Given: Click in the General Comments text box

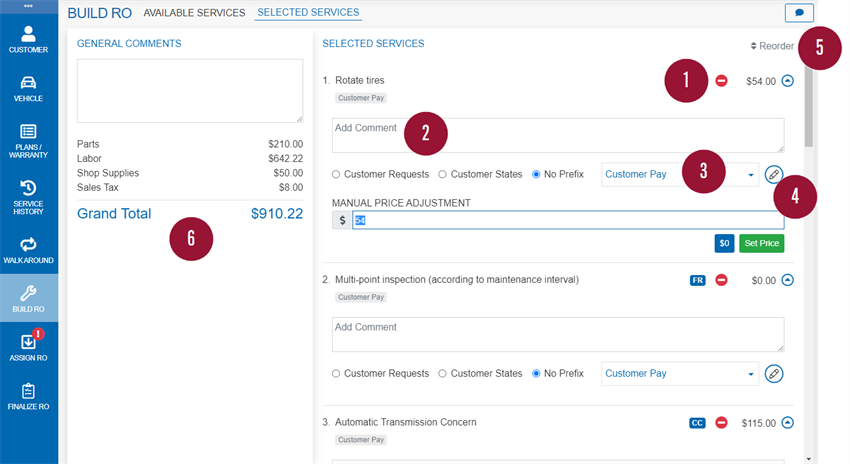Looking at the screenshot, I should (190, 91).
